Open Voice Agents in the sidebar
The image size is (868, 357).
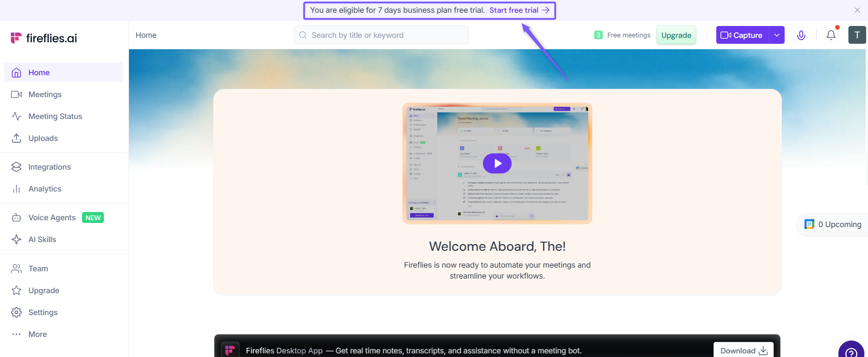point(63,217)
